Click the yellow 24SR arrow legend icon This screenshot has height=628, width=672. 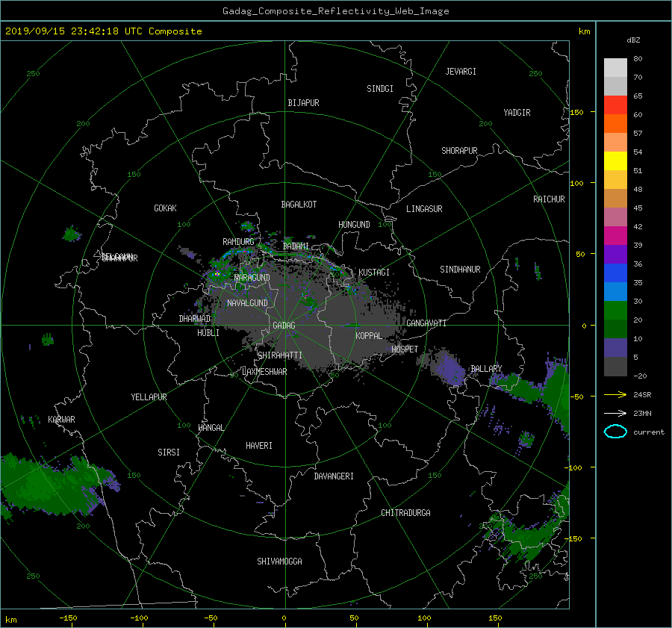pos(615,394)
